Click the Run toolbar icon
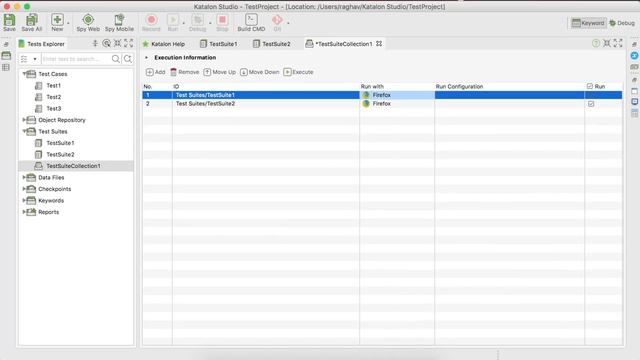The width and height of the screenshot is (640, 360). pos(173,22)
